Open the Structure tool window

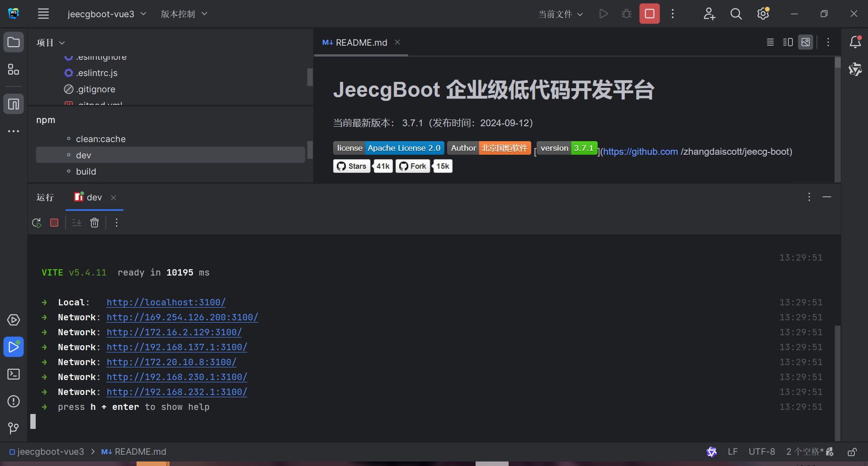click(x=14, y=69)
